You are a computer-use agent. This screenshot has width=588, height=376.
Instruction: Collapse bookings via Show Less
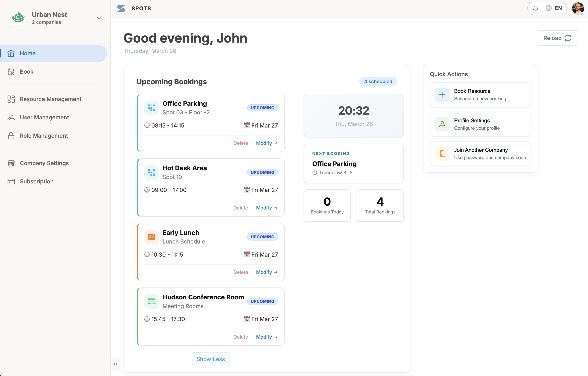[x=210, y=359]
